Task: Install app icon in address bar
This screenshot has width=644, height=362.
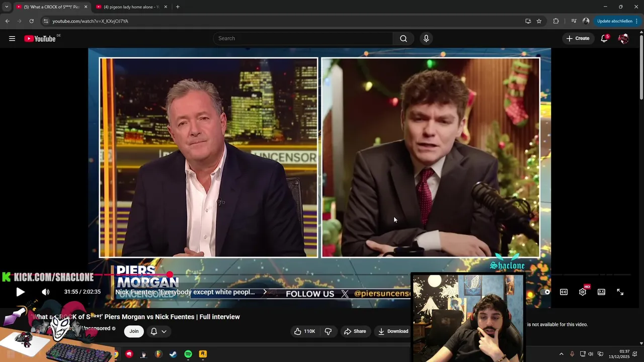Action: (x=528, y=21)
